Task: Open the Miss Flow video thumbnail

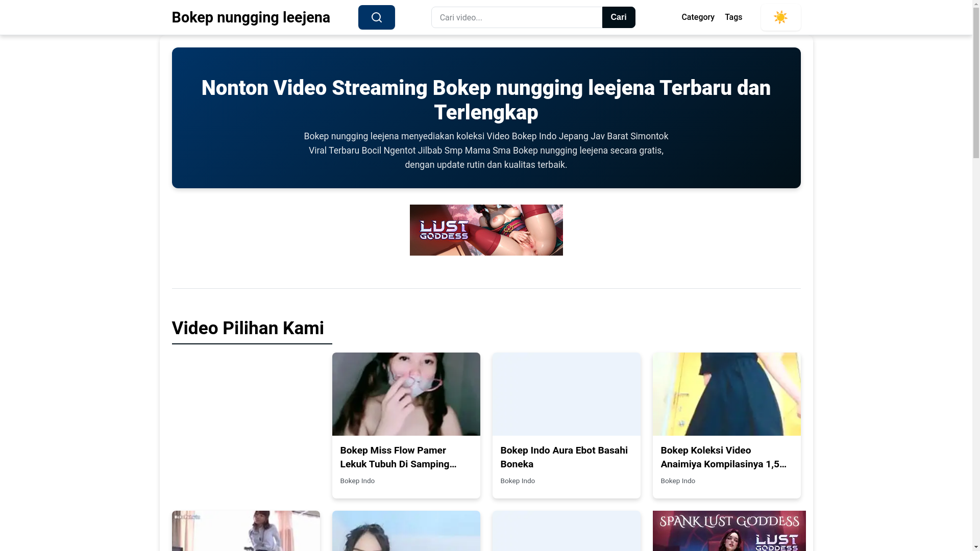Action: pyautogui.click(x=406, y=394)
